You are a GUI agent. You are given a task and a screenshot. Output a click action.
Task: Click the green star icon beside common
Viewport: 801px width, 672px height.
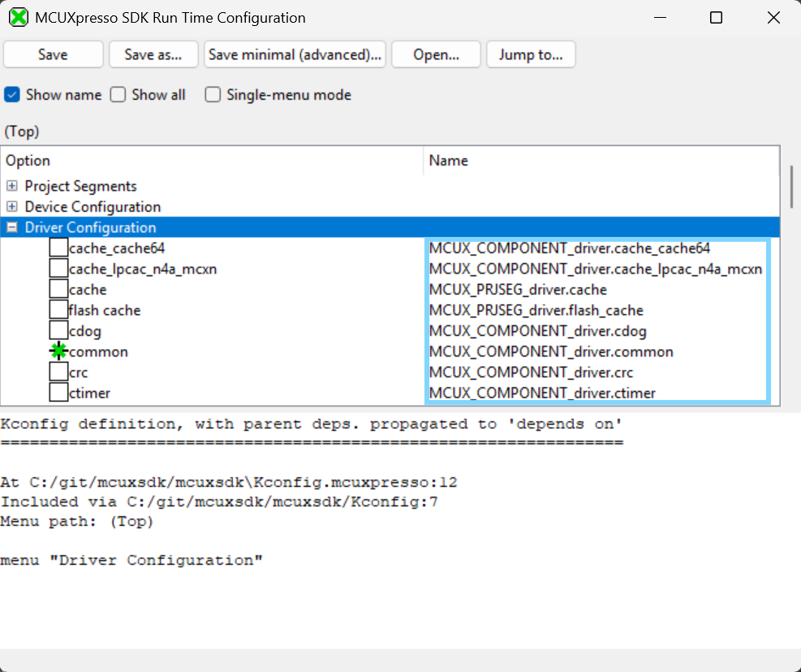(x=57, y=351)
